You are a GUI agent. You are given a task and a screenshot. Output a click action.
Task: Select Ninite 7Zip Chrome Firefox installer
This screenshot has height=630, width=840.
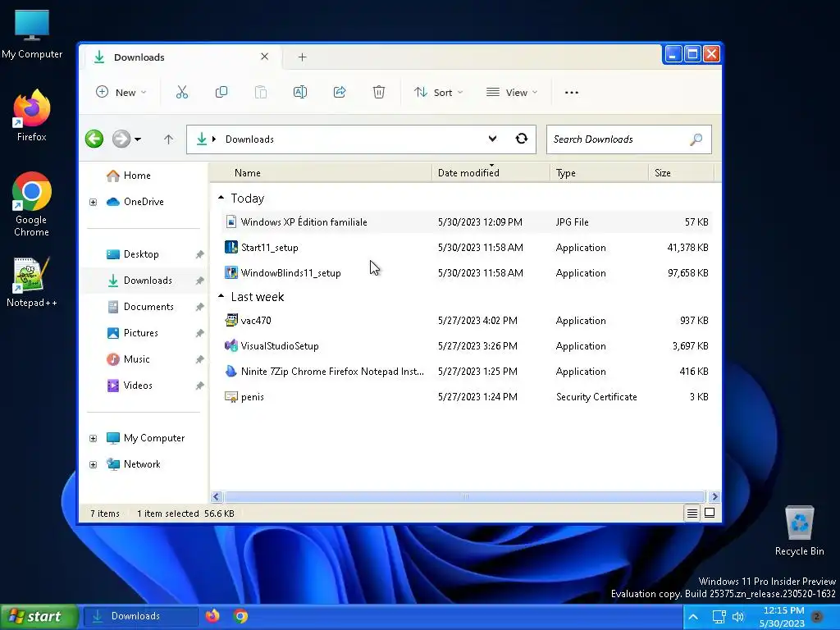(x=467, y=372)
